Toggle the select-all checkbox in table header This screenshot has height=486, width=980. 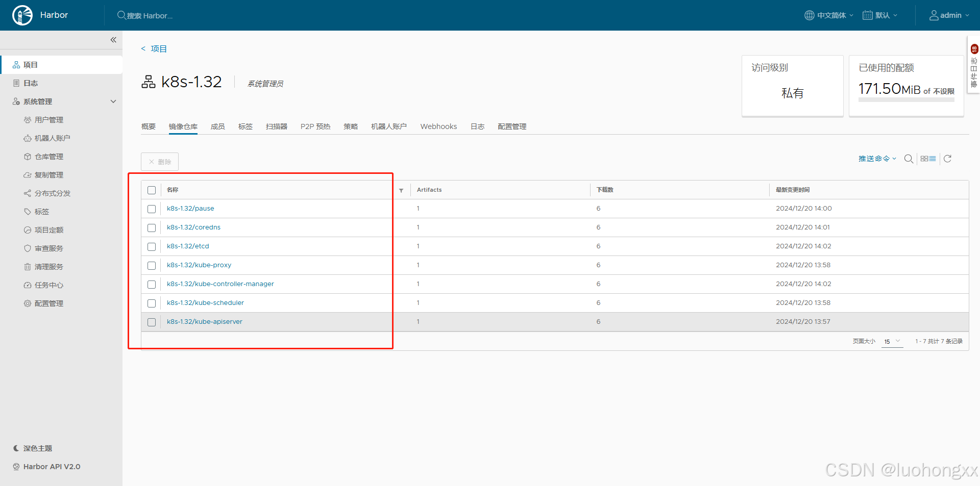click(152, 190)
